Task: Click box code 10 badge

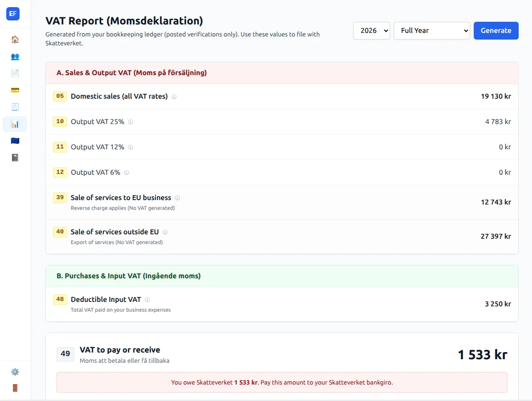Action: (x=60, y=121)
